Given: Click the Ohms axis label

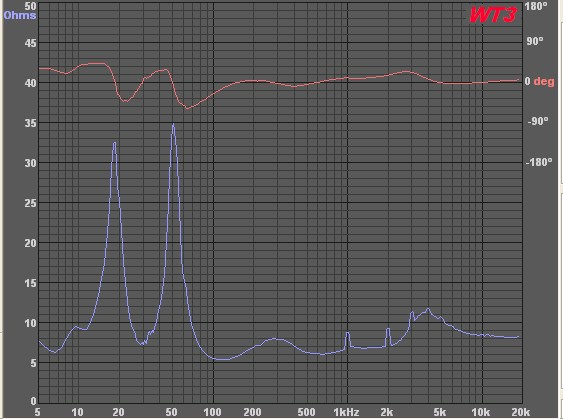Looking at the screenshot, I should (20, 15).
